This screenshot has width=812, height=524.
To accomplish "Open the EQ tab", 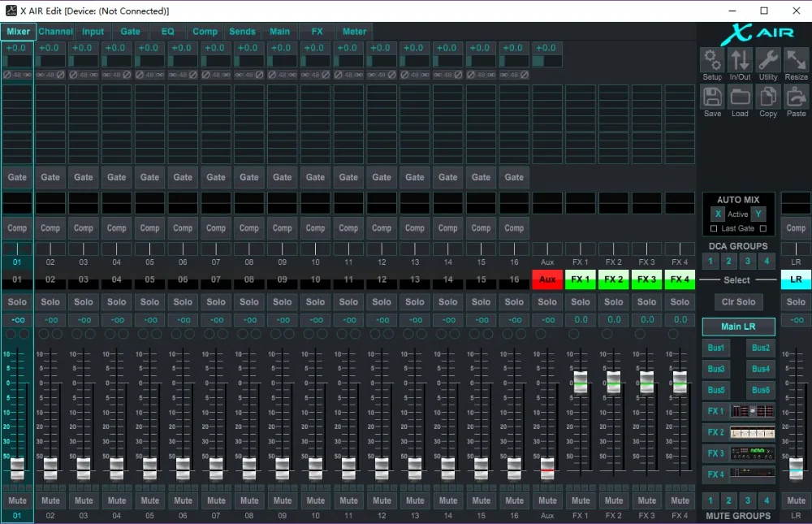I will [x=168, y=32].
